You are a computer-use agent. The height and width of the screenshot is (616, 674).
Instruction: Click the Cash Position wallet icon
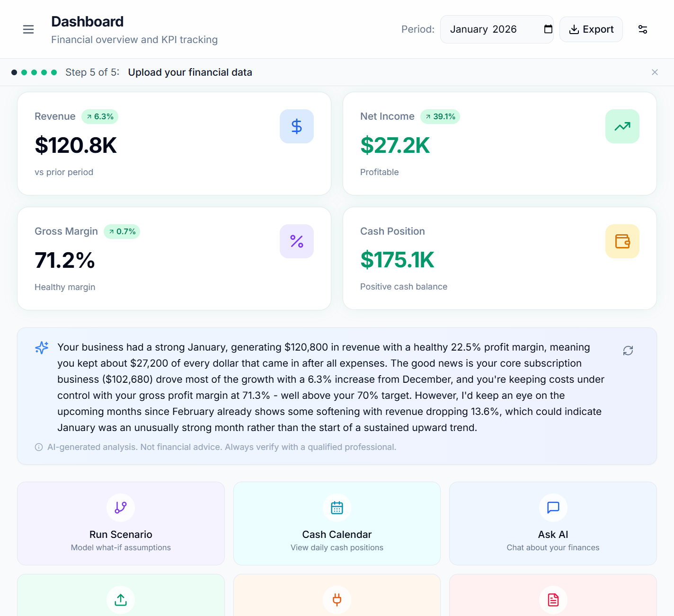click(622, 241)
